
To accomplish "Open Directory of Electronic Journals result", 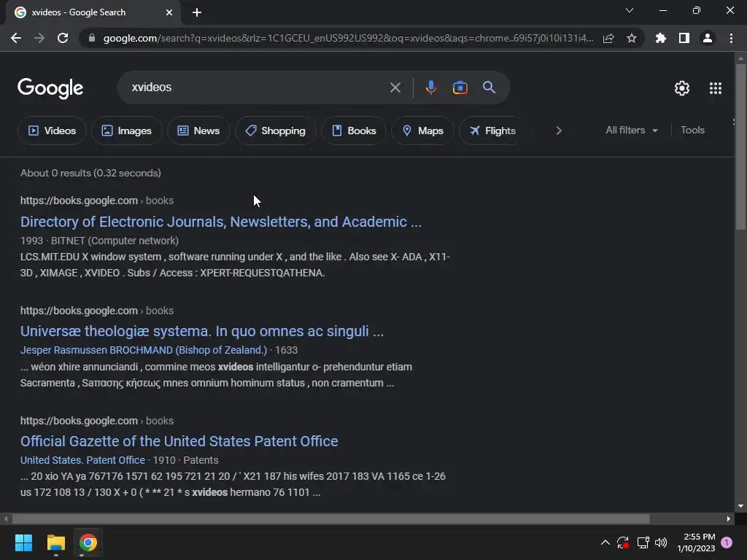I will click(220, 222).
